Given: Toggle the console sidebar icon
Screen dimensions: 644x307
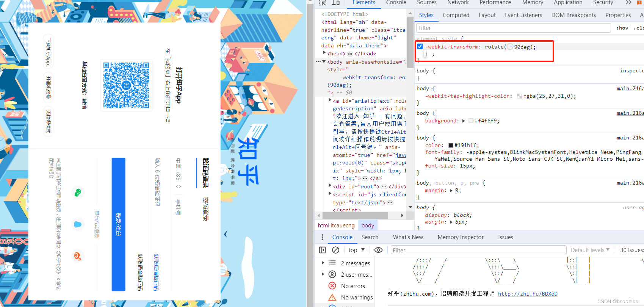Looking at the screenshot, I should pos(322,250).
